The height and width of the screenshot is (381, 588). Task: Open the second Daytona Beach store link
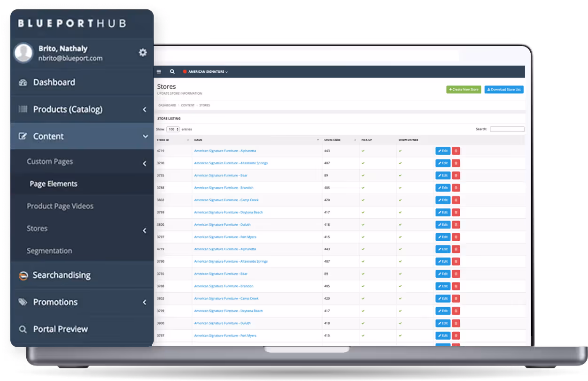pos(228,311)
